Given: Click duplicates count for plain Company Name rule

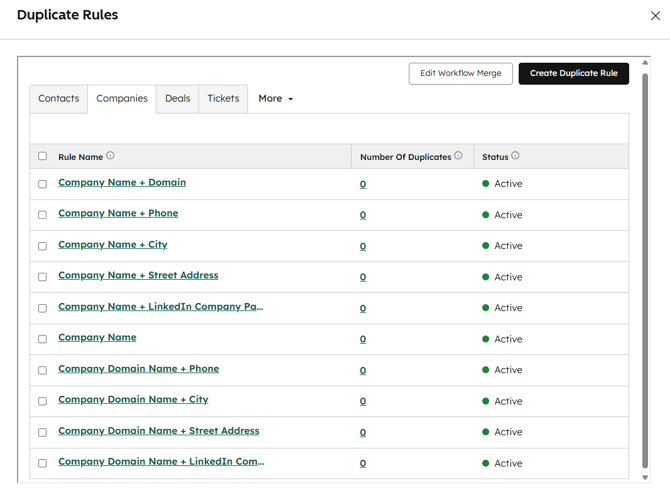Looking at the screenshot, I should [363, 339].
